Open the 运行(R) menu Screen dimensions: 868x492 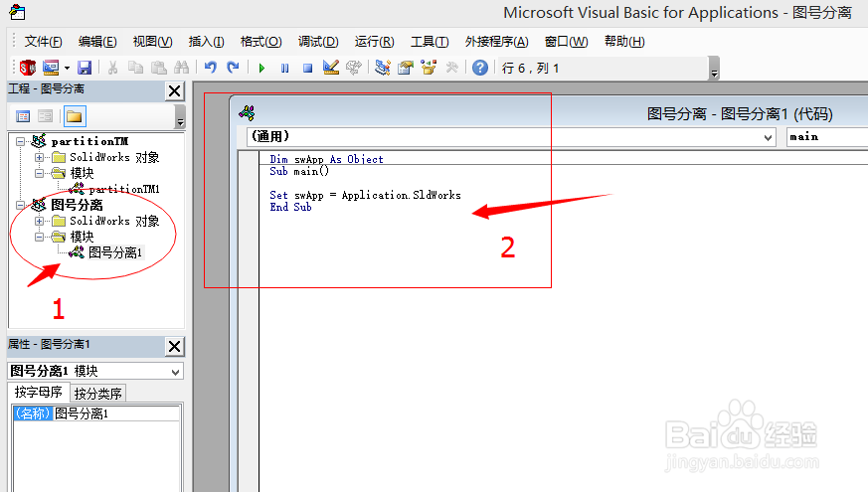click(x=374, y=42)
